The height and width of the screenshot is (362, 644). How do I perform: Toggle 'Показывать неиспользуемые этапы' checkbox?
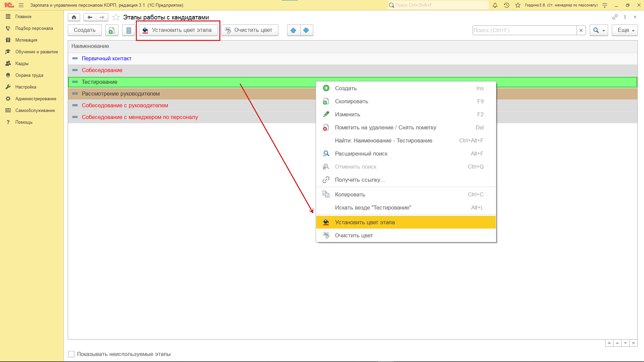pyautogui.click(x=71, y=354)
